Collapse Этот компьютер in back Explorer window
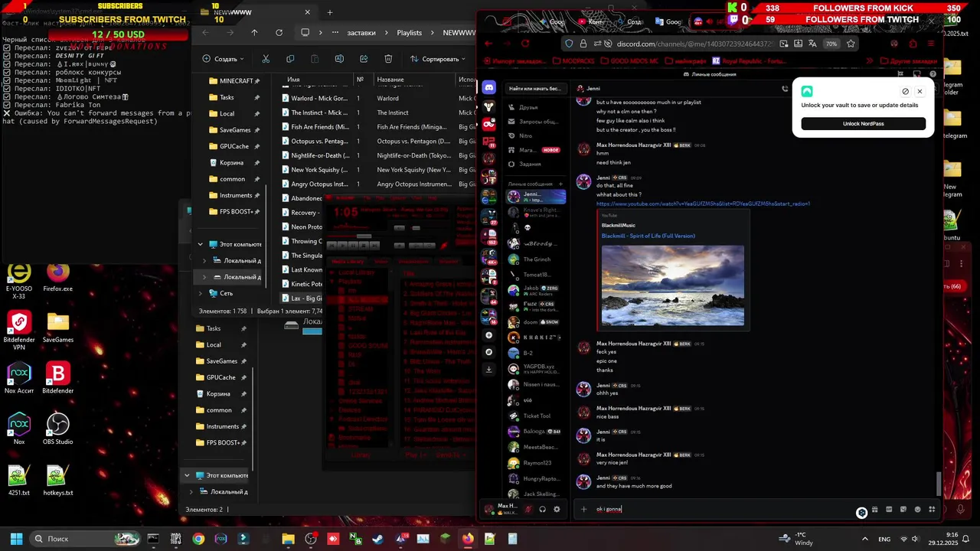This screenshot has height=551, width=980. click(187, 475)
